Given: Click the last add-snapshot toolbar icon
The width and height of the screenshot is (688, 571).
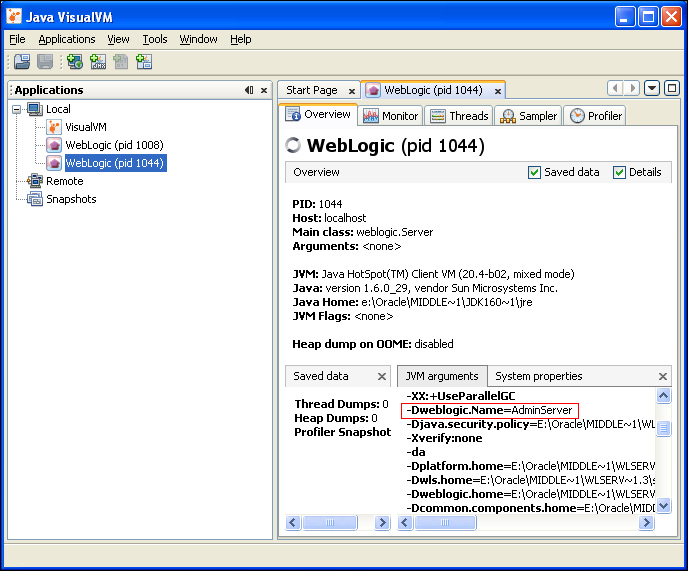Looking at the screenshot, I should (144, 62).
